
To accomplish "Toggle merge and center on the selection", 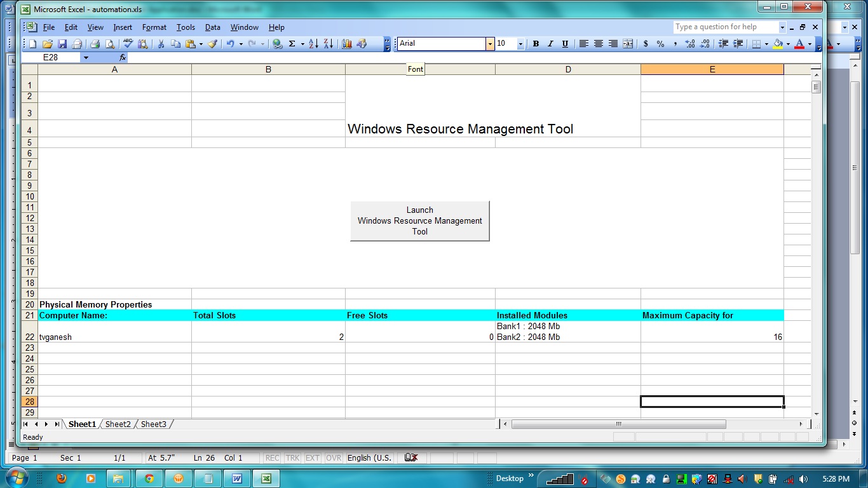I will (627, 43).
